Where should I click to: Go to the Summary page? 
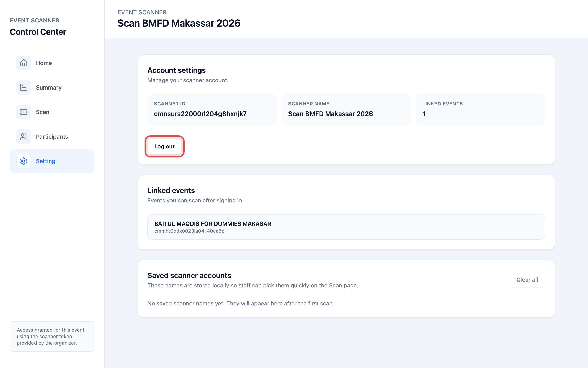[x=52, y=88]
